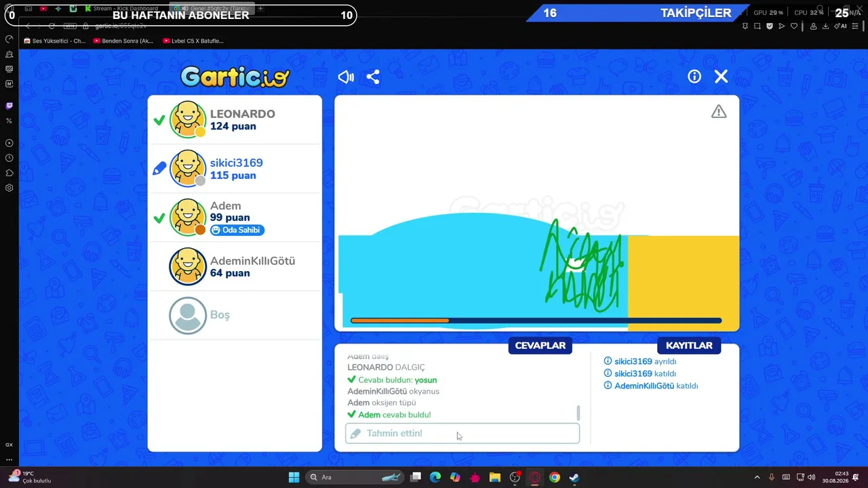
Task: Open the AI assistant toolbar button
Action: point(842,26)
